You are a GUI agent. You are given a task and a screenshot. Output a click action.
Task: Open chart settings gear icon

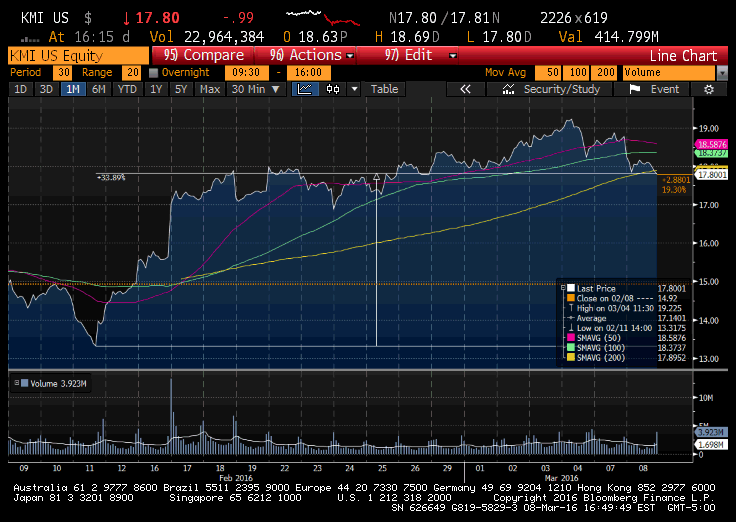point(709,89)
